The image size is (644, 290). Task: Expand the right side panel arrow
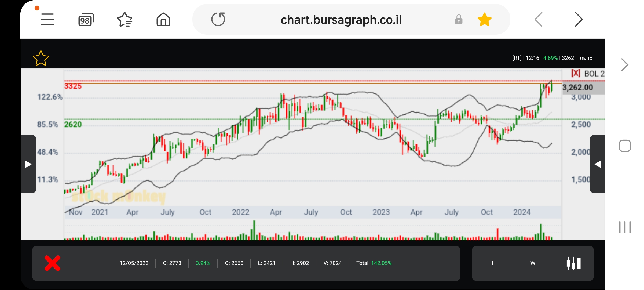597,164
